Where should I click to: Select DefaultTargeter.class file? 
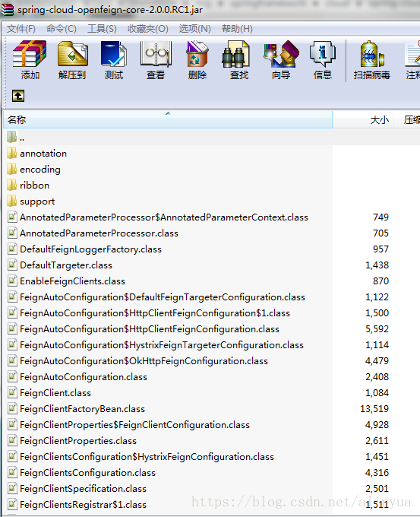[x=66, y=265]
